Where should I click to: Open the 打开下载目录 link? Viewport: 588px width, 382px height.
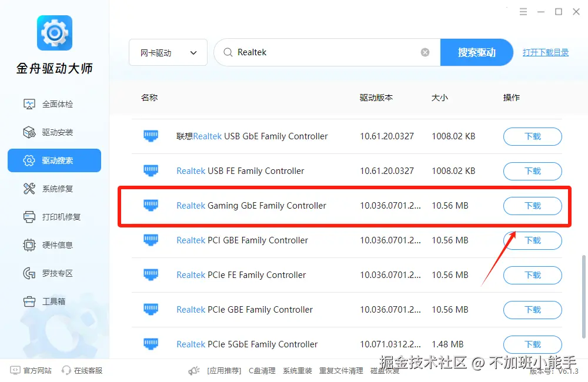[546, 52]
